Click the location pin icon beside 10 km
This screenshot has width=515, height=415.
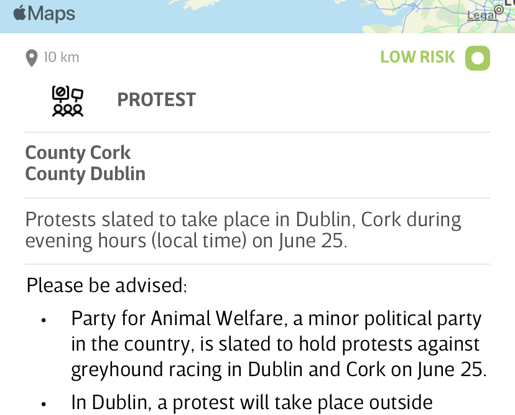coord(32,58)
